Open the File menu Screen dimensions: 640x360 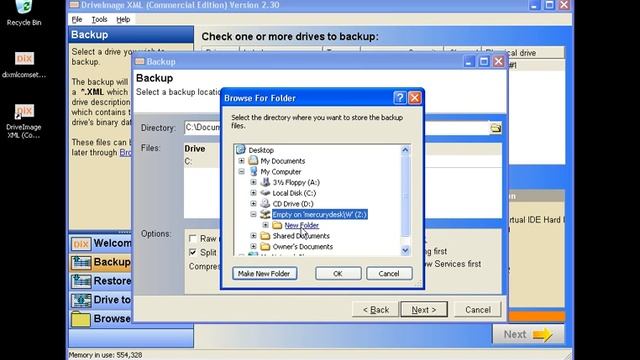77,19
